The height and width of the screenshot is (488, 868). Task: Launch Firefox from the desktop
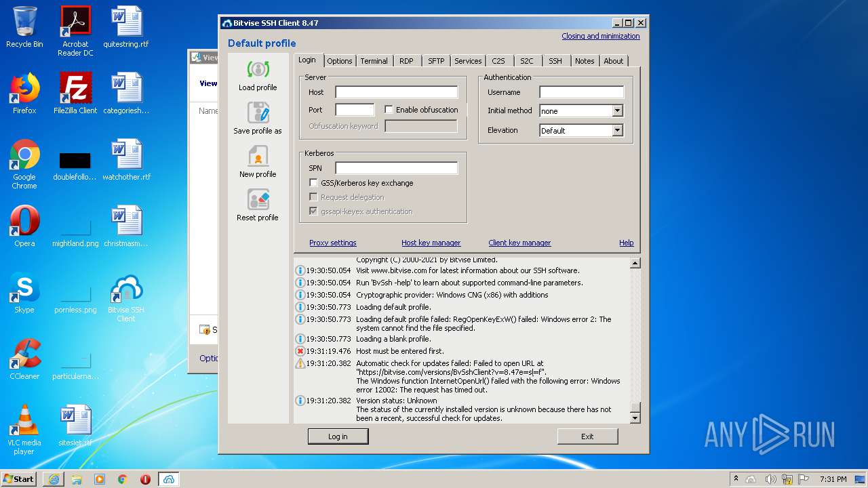click(x=24, y=94)
